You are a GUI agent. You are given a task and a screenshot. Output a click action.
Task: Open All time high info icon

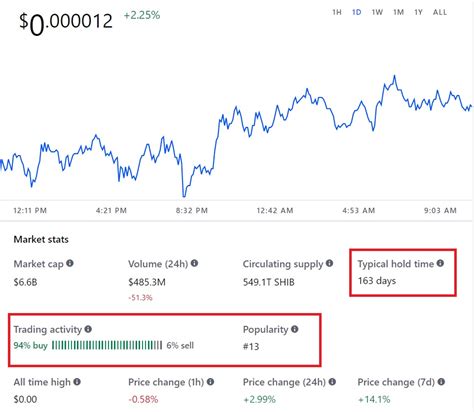[x=77, y=381]
